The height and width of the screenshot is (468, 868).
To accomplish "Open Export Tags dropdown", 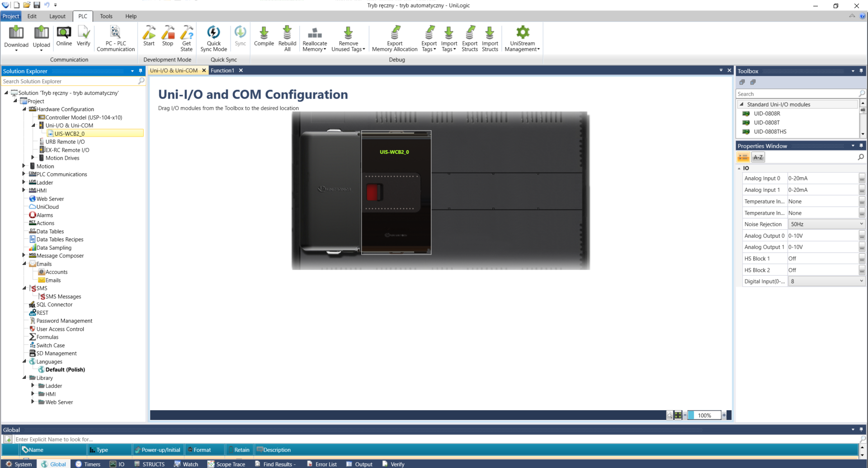I will pyautogui.click(x=429, y=38).
